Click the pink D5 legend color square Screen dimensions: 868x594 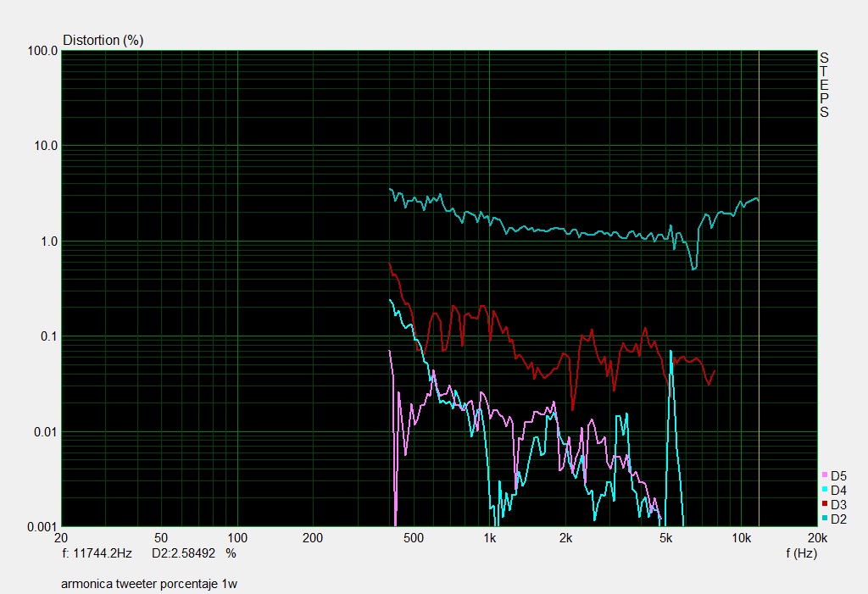click(826, 476)
